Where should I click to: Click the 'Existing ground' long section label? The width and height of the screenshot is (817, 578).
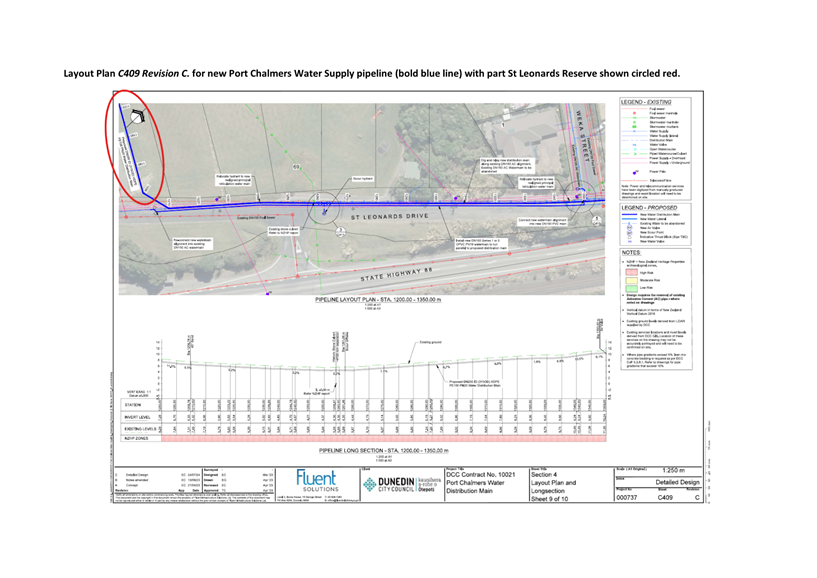[x=430, y=342]
